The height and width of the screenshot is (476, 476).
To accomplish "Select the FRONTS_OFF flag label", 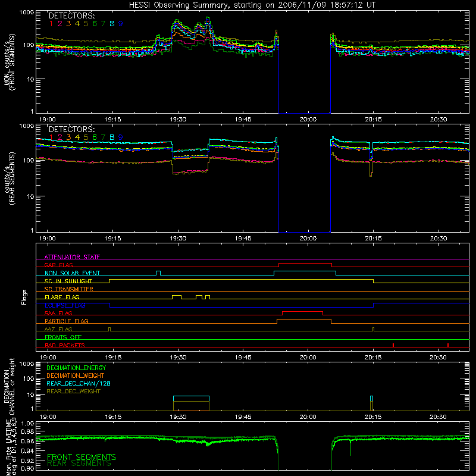I will click(63, 337).
